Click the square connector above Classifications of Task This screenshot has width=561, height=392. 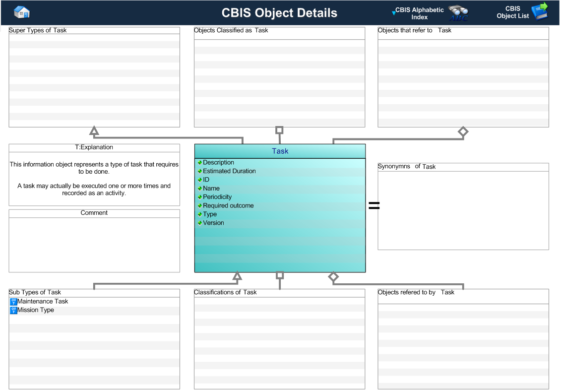(280, 275)
